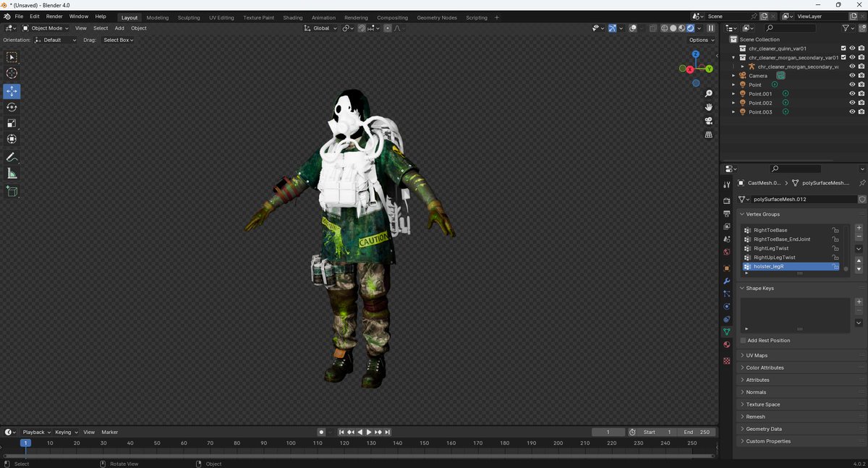Screen dimensions: 868x468
Task: Switch to the Sculpting workspace tab
Action: 189,17
